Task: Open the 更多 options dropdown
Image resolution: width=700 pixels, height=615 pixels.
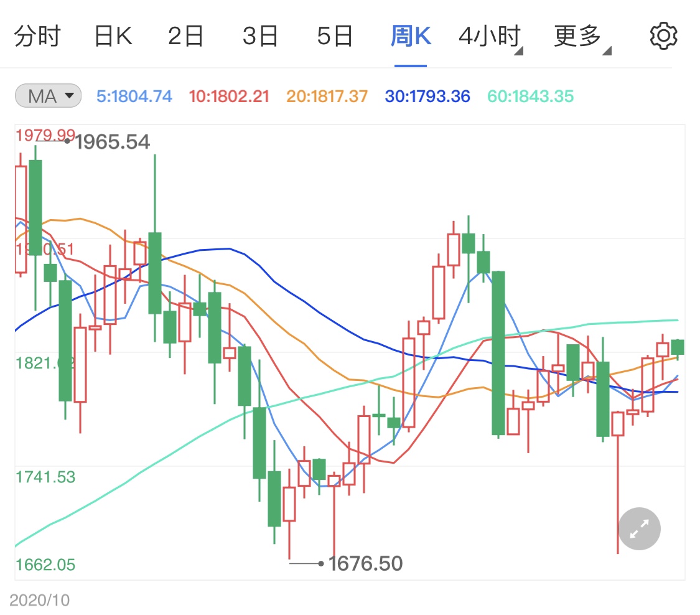Action: coord(582,37)
